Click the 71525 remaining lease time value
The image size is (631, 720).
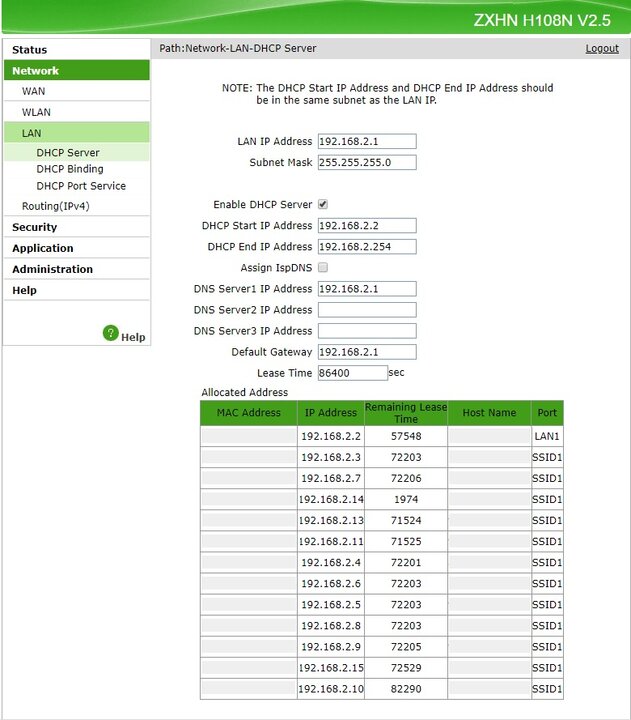tap(406, 541)
